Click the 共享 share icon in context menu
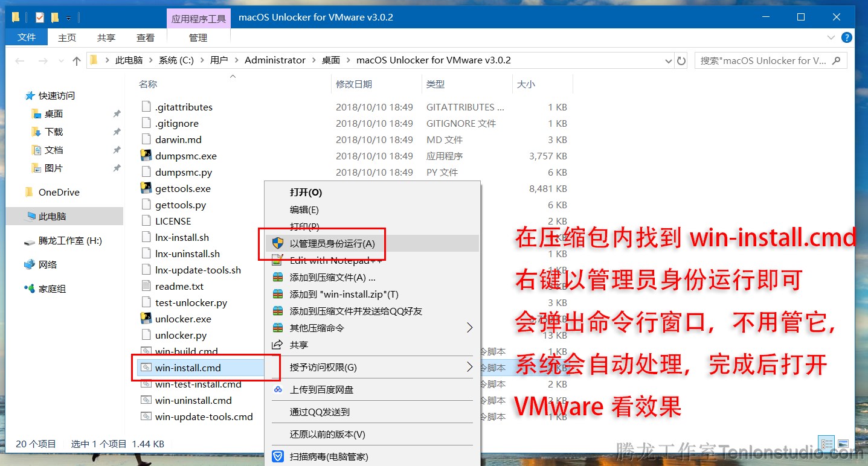Screen dimensions: 868x466 click(x=297, y=345)
